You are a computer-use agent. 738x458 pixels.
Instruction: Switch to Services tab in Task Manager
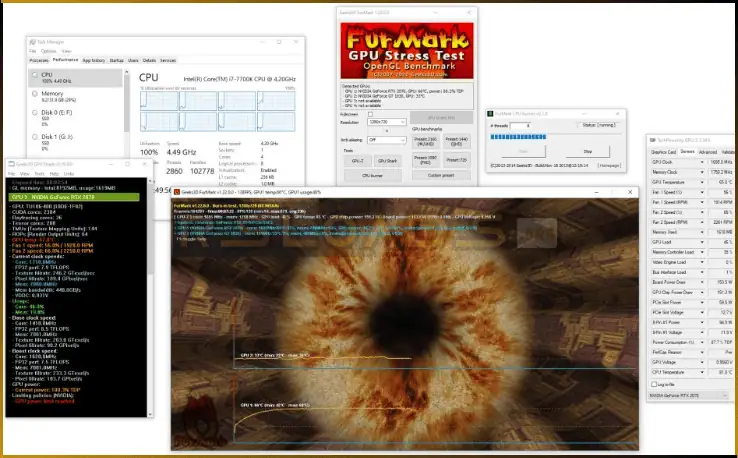coord(168,60)
